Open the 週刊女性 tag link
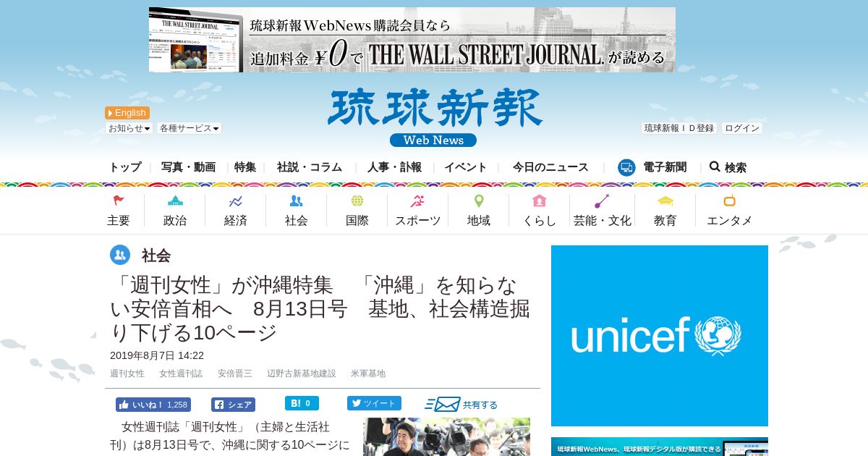The width and height of the screenshot is (868, 456). [127, 373]
